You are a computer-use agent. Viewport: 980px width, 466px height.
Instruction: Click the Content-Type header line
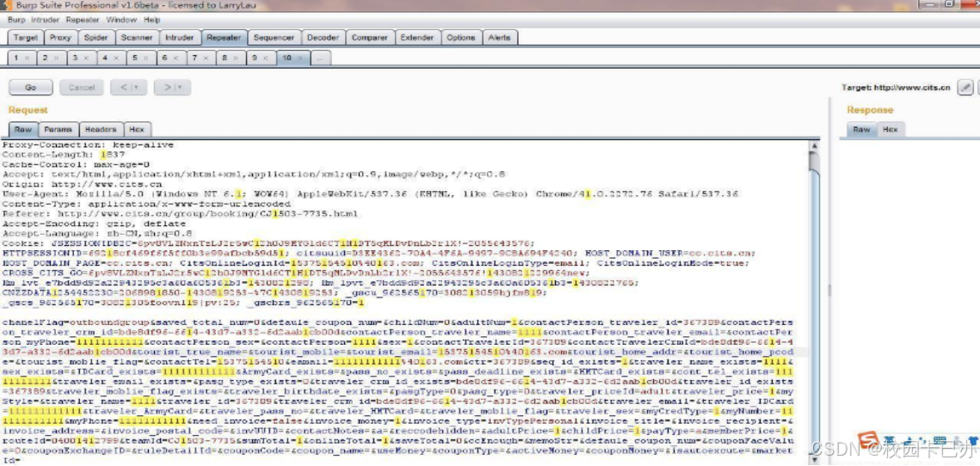146,205
